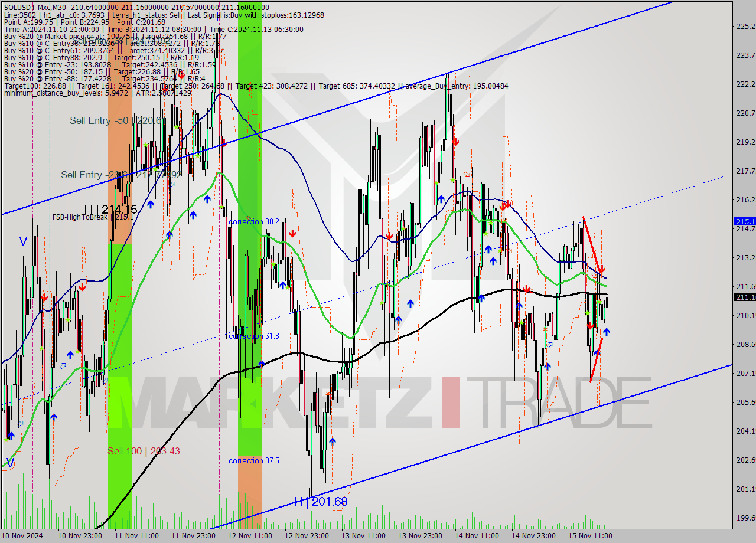The width and height of the screenshot is (756, 543).
Task: Click the '12 Nov 11:00' time axis label
Action: coord(250,536)
